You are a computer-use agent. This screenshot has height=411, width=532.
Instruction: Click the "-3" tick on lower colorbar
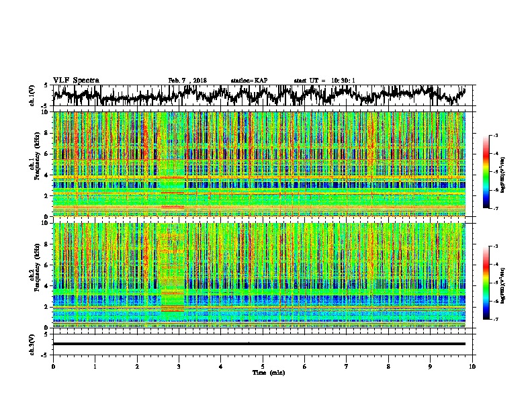496,246
